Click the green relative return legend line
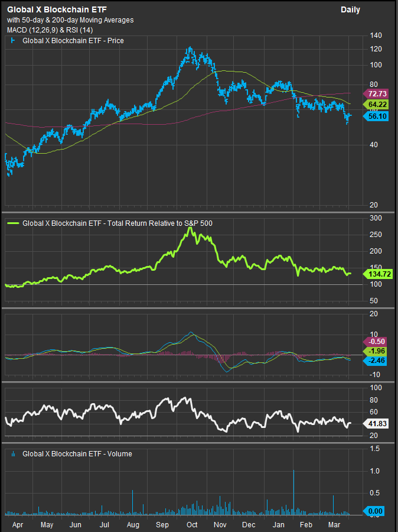Image resolution: width=398 pixels, height=532 pixels. point(13,223)
